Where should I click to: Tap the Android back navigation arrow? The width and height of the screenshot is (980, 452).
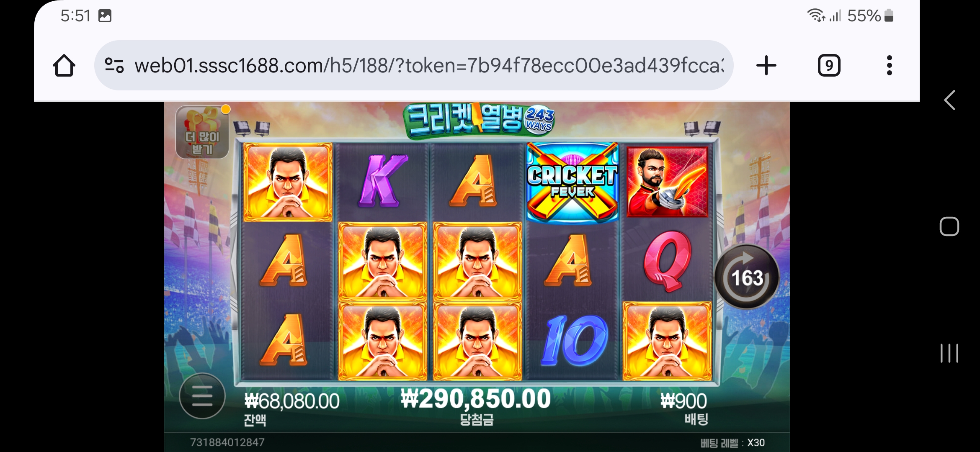949,100
